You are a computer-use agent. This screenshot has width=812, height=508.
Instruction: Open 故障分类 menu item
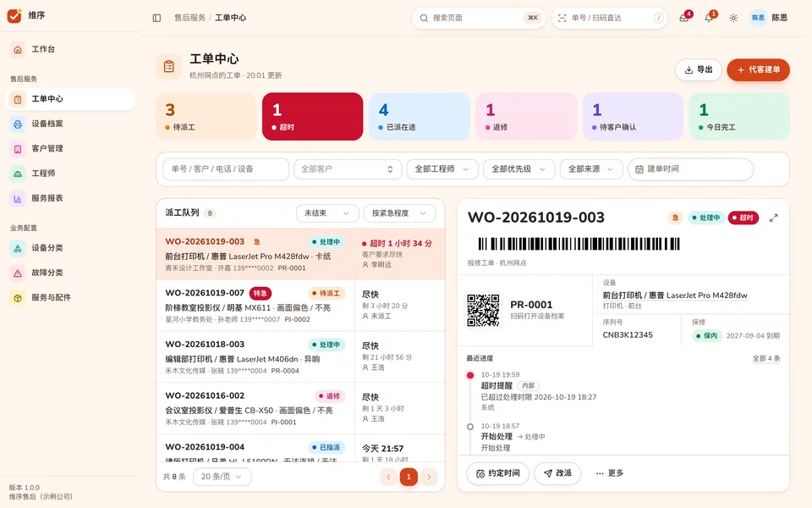(x=70, y=273)
